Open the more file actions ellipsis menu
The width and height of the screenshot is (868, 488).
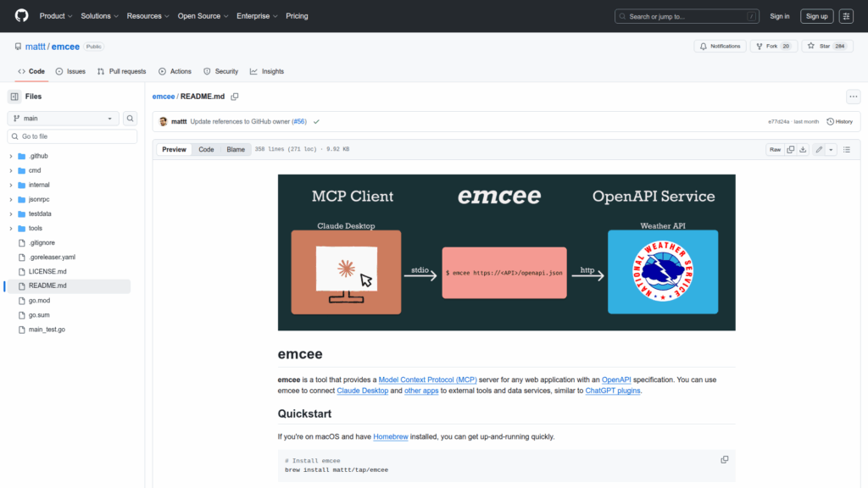[x=853, y=97]
